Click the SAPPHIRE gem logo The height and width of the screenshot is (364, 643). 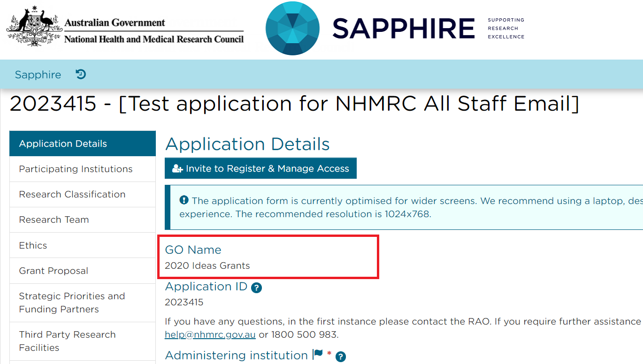(292, 28)
